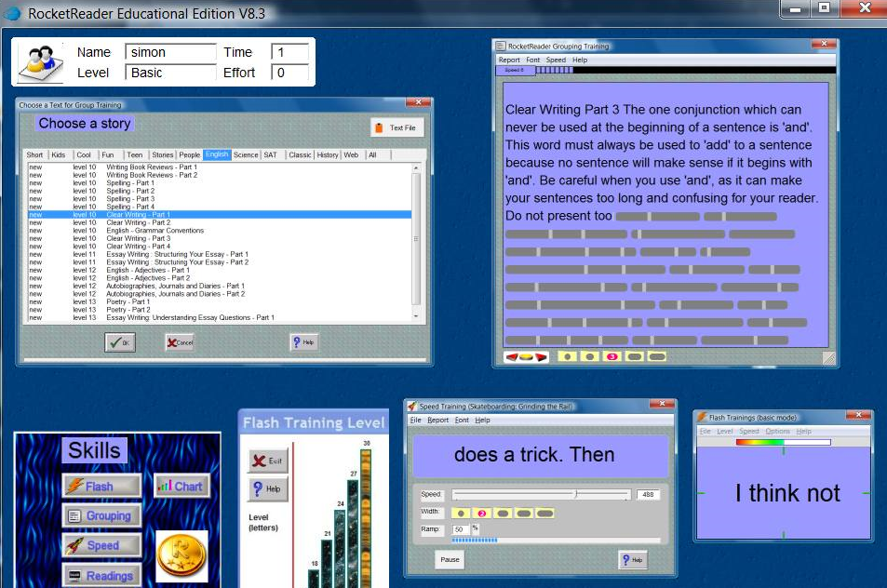Switch to the Science story tab
887x588 pixels.
tap(246, 155)
